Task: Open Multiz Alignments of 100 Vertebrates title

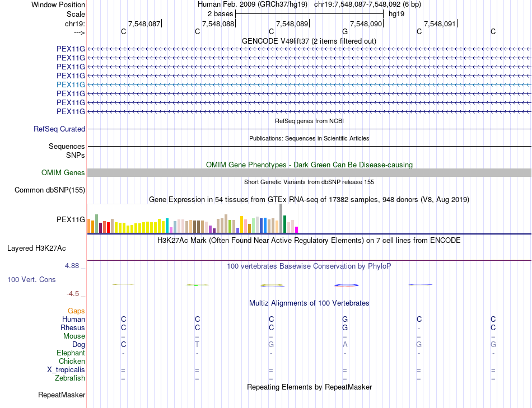Action: pos(309,303)
